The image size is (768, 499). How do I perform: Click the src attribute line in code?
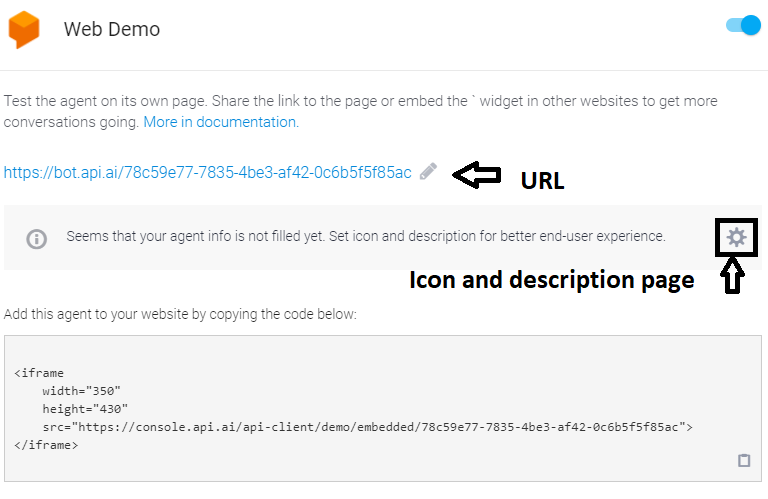(367, 427)
